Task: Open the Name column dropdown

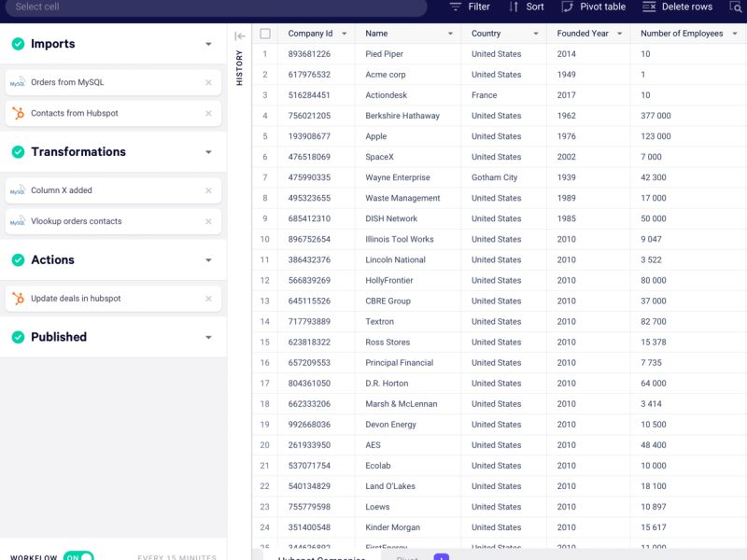Action: (450, 34)
